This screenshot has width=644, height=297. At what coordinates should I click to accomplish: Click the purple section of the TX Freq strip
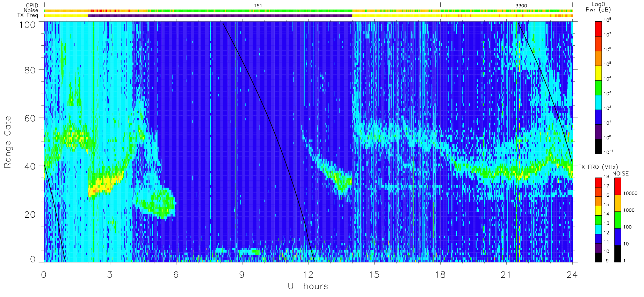[x=220, y=15]
